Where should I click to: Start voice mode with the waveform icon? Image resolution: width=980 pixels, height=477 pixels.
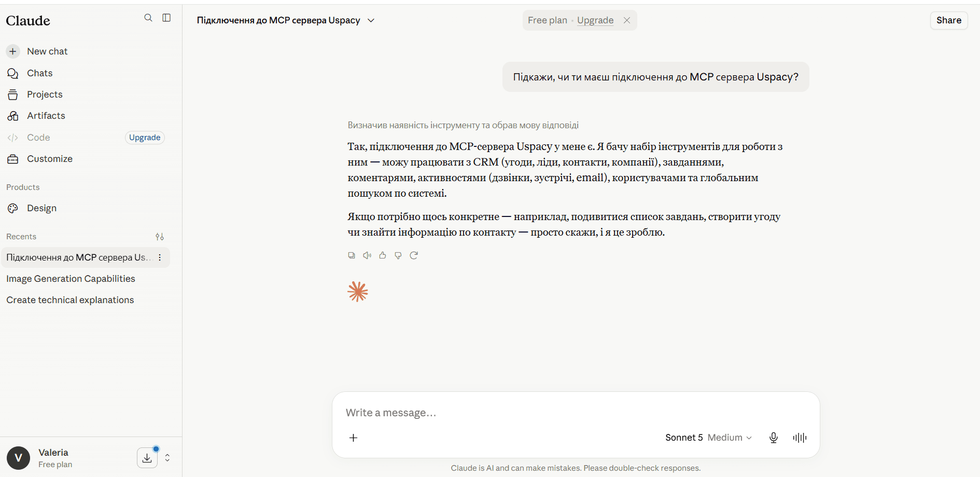tap(800, 438)
